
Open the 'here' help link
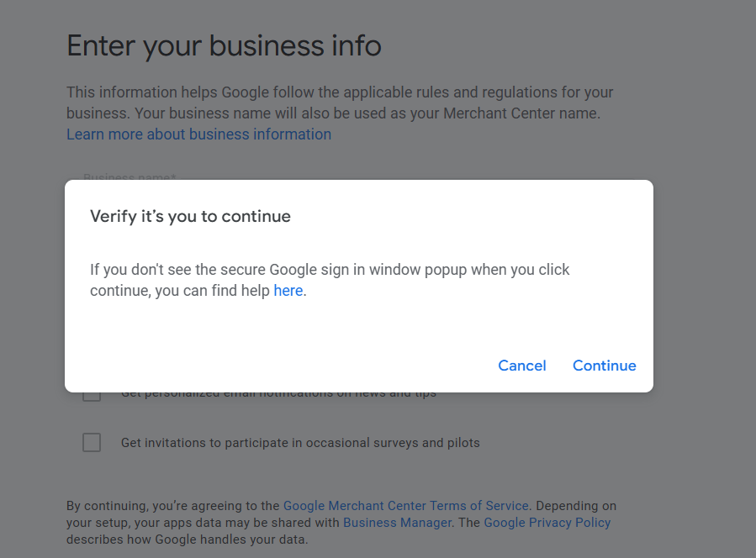288,291
